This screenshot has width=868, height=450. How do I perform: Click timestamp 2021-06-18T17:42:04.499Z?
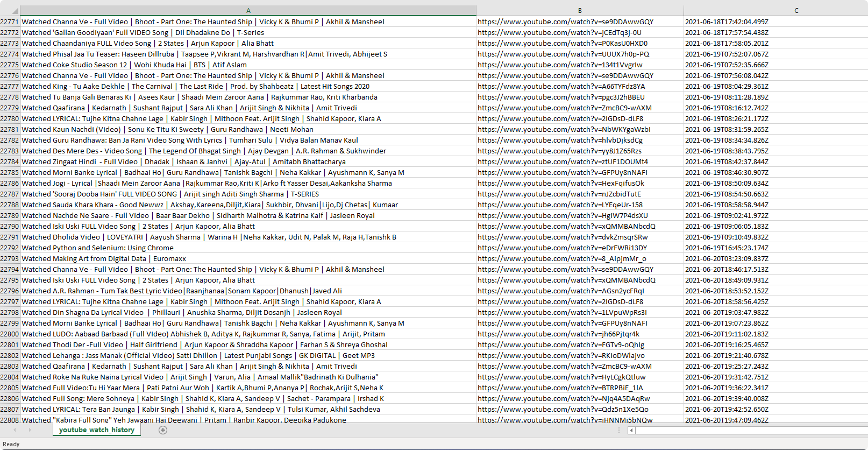click(x=775, y=22)
